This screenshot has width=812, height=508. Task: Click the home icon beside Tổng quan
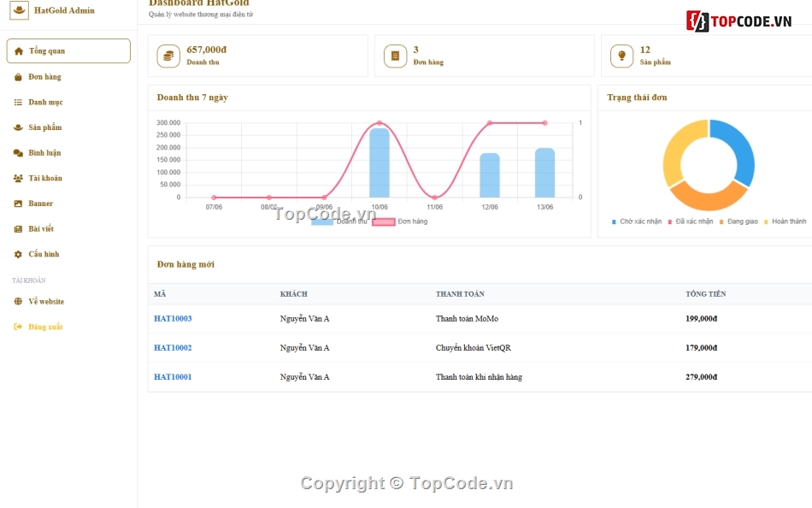[19, 50]
